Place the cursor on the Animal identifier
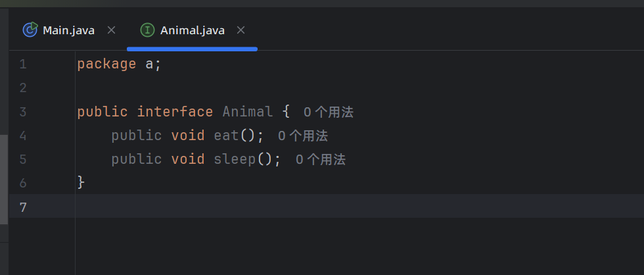644x275 pixels. pos(247,112)
